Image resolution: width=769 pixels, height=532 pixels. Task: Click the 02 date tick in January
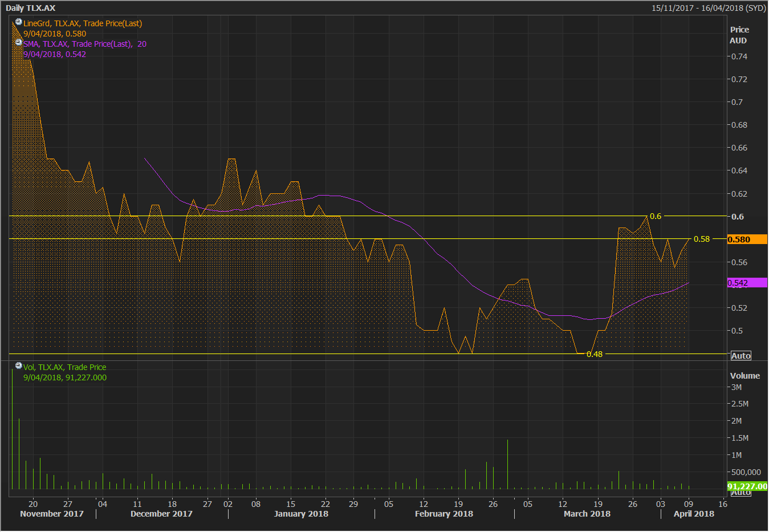[x=228, y=504]
